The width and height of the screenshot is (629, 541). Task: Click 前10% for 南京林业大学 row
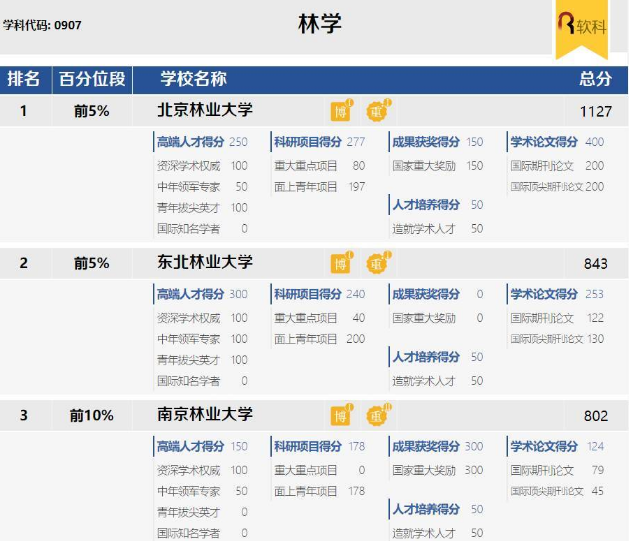point(91,415)
